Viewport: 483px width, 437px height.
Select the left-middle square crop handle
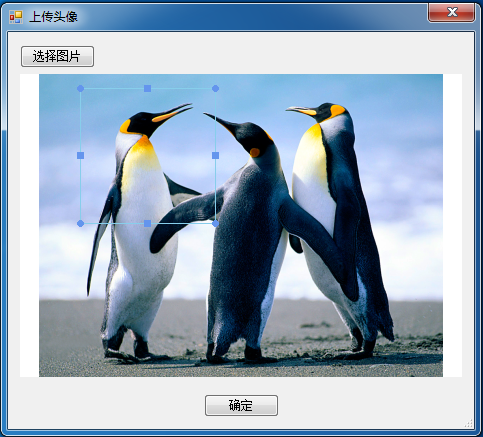80,155
